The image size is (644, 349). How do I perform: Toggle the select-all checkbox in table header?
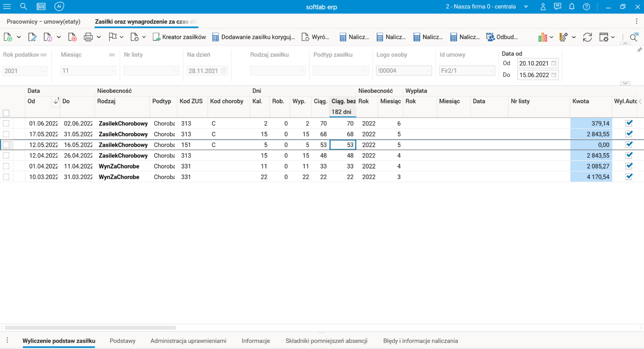coord(6,113)
